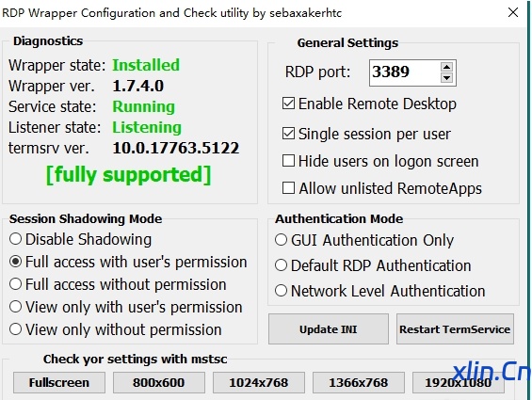Screen dimensions: 532x400
Task: Toggle Single session per user checkbox
Action: pyautogui.click(x=288, y=134)
